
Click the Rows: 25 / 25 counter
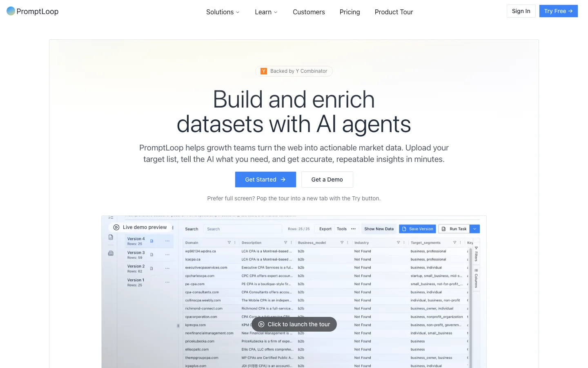(x=299, y=229)
